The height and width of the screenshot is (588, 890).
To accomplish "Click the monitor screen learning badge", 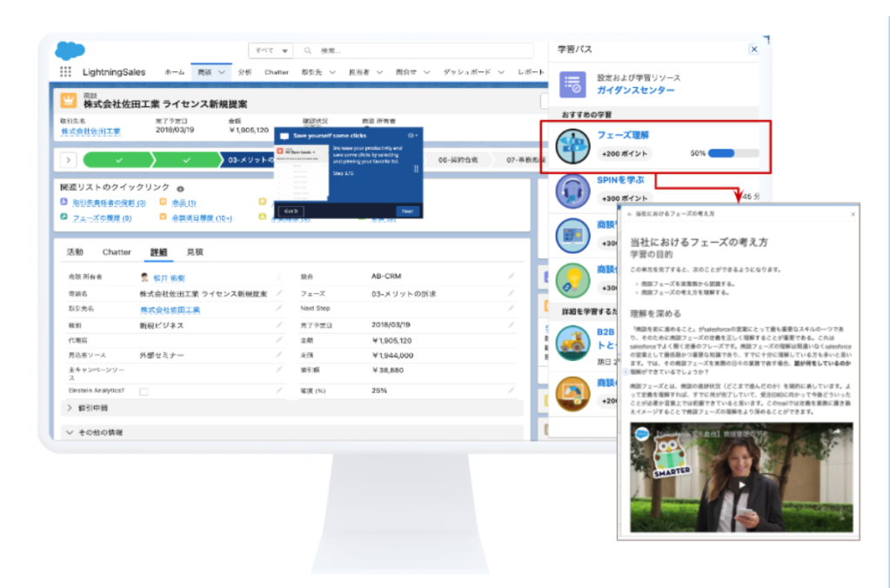I will 572,235.
